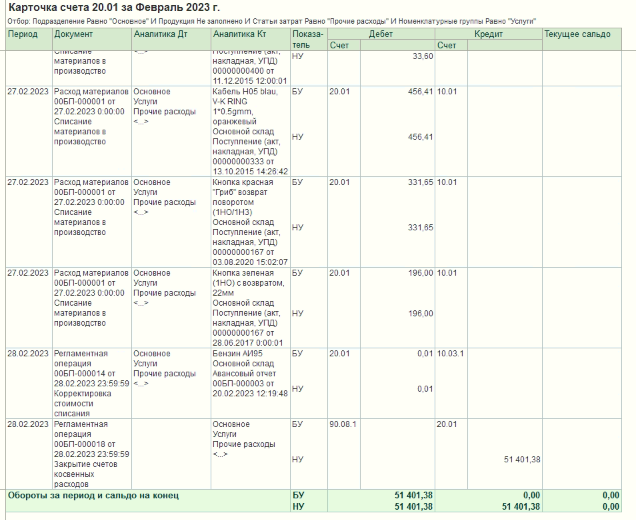
Task: Click the Отбор filter description line
Action: point(250,21)
